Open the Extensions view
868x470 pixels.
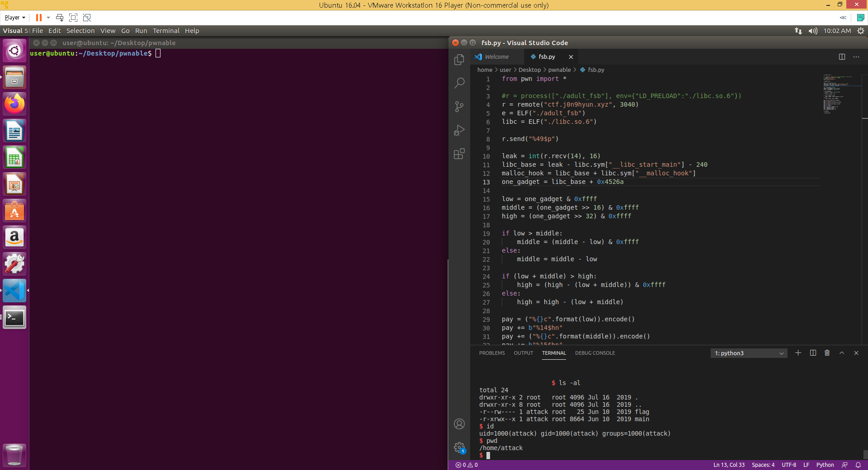pyautogui.click(x=459, y=154)
